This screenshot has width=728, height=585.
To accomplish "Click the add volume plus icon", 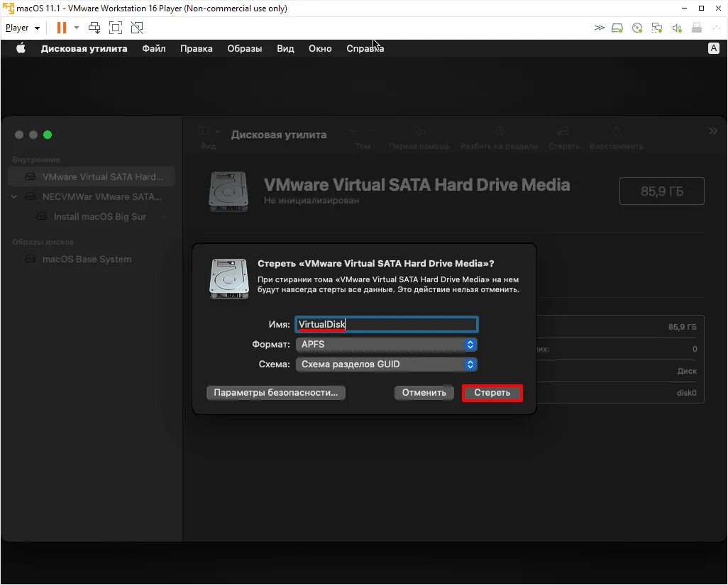I will pos(353,132).
